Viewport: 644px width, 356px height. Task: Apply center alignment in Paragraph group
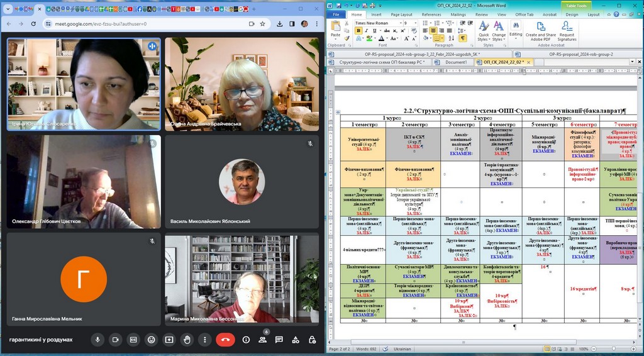click(434, 31)
